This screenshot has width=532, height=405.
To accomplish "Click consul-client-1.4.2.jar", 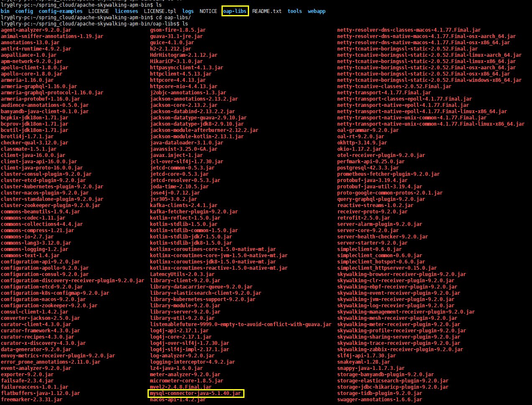I will coord(34,312).
